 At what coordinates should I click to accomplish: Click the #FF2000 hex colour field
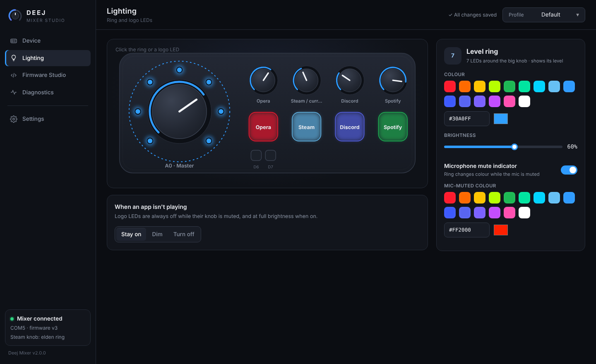tap(467, 230)
